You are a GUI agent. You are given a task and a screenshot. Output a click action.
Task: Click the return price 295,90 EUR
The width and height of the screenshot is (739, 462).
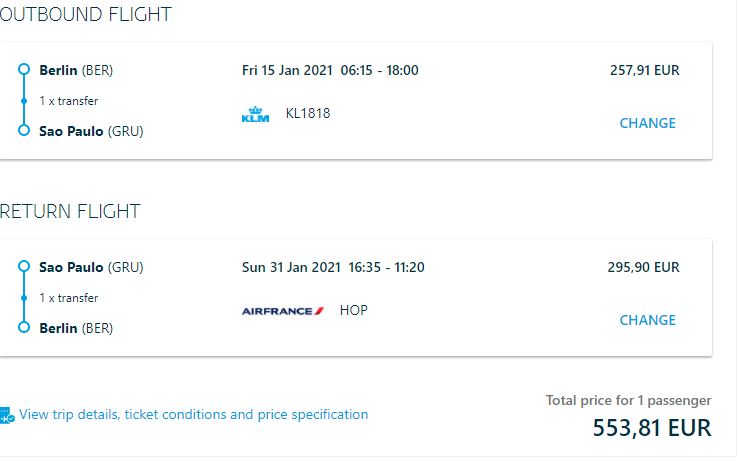pyautogui.click(x=644, y=267)
